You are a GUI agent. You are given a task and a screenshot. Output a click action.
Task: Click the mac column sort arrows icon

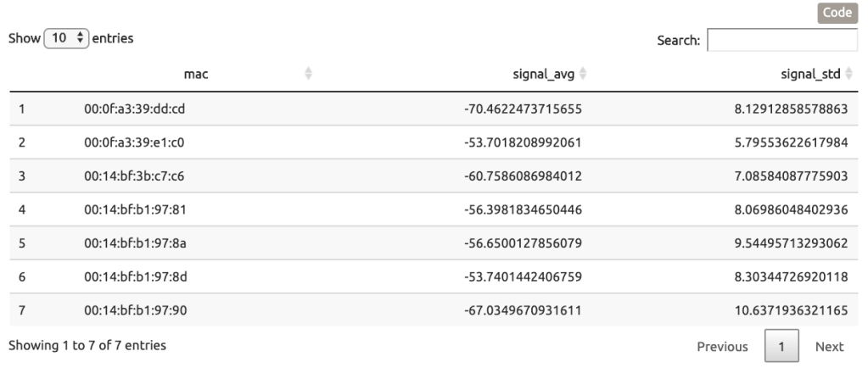[309, 75]
